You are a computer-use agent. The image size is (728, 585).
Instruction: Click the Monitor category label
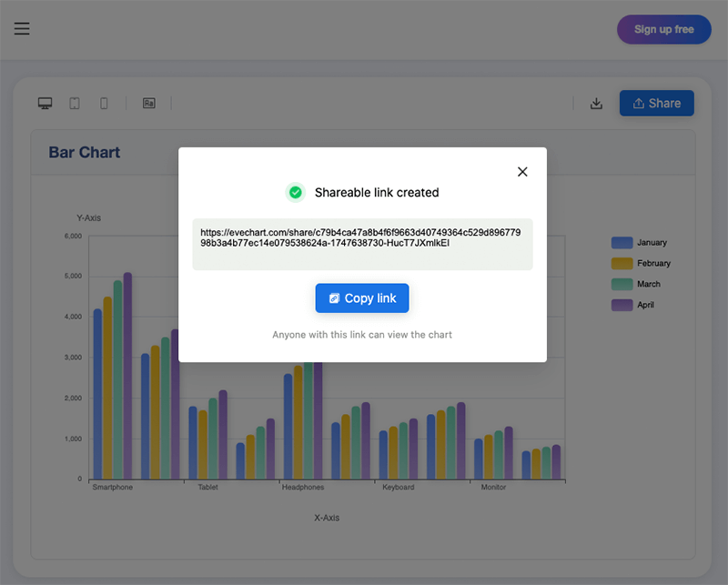coord(493,487)
